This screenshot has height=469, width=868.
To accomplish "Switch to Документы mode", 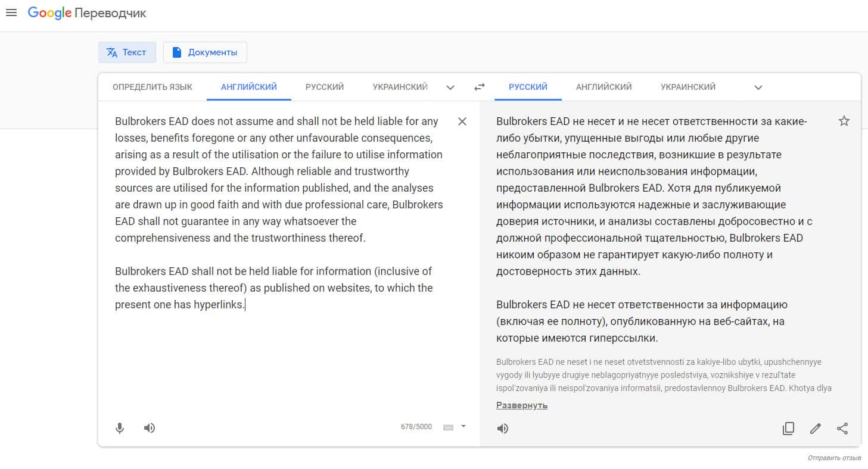I will click(x=205, y=52).
